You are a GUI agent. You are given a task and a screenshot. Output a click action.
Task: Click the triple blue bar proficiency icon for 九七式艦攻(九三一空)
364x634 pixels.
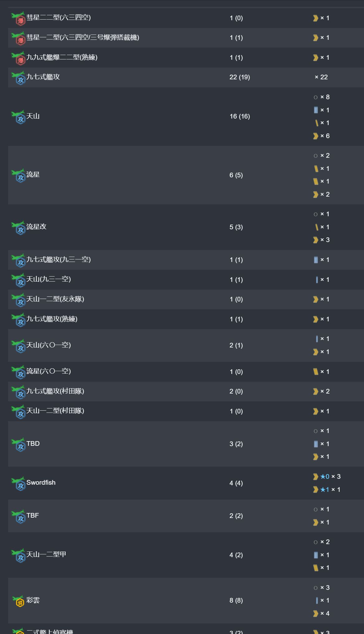tap(316, 260)
